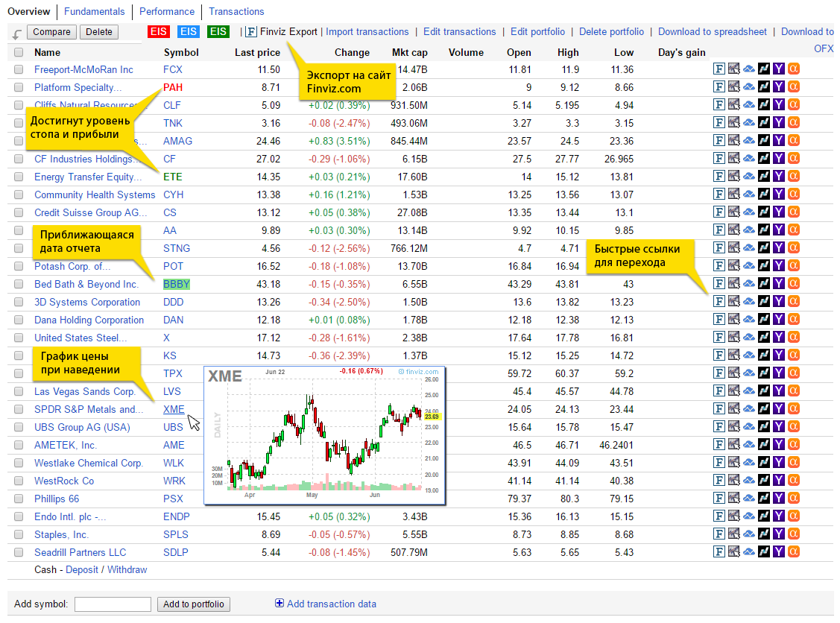This screenshot has width=840, height=623.
Task: Sort by the Mkt cap column header
Action: pos(409,52)
